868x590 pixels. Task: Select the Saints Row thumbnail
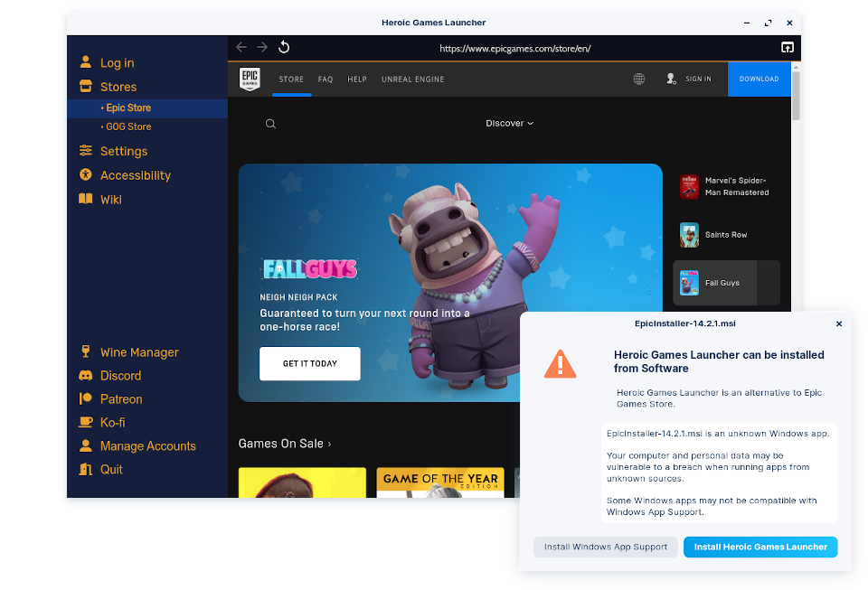(689, 235)
